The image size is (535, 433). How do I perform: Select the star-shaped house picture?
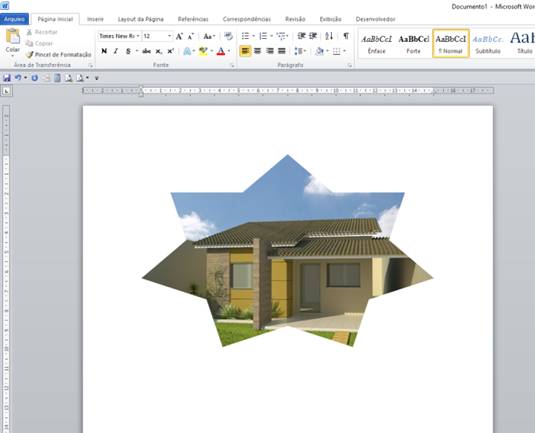click(x=287, y=251)
